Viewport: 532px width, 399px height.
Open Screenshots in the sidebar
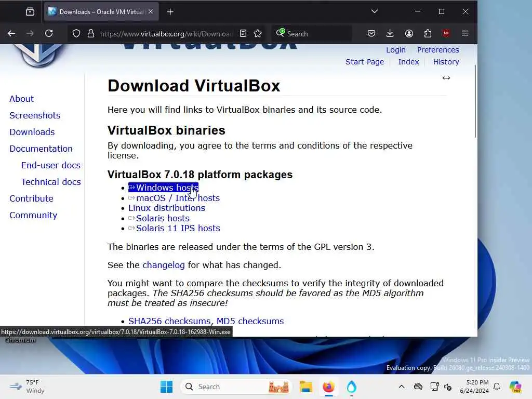point(35,115)
